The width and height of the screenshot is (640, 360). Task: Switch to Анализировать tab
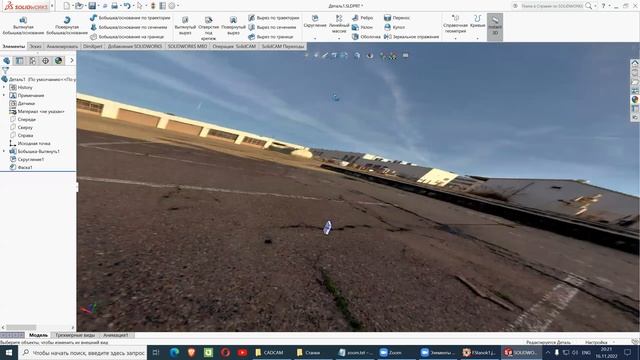coord(62,47)
